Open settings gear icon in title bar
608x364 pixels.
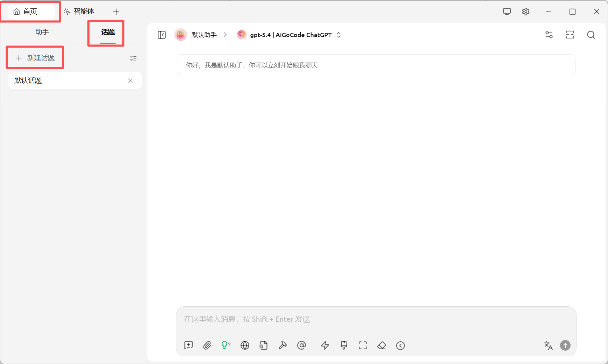point(526,12)
